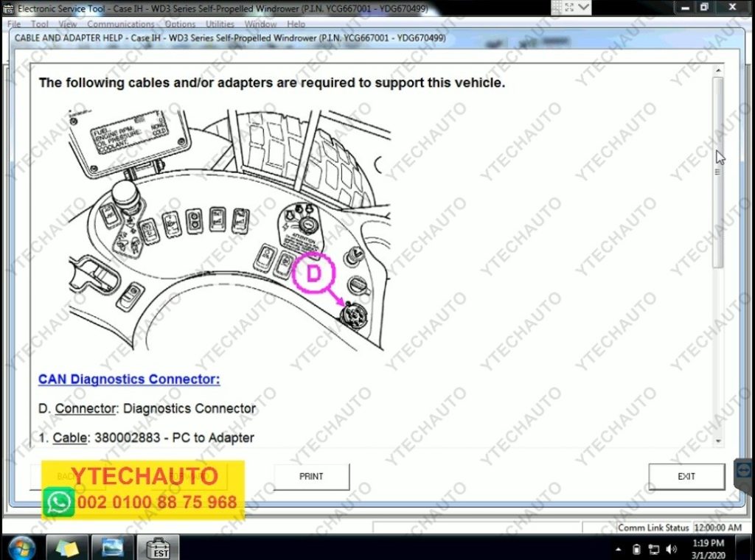Click the vertical scrollbar thumb

click(x=718, y=172)
